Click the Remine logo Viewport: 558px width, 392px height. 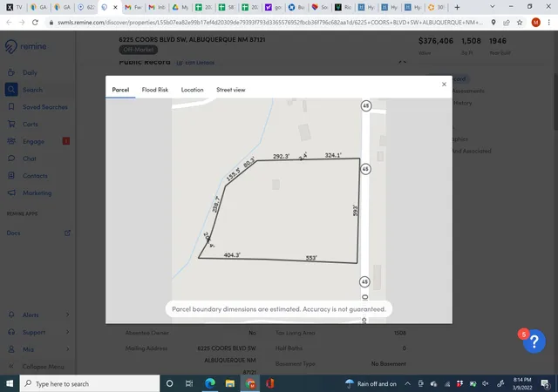[x=25, y=46]
